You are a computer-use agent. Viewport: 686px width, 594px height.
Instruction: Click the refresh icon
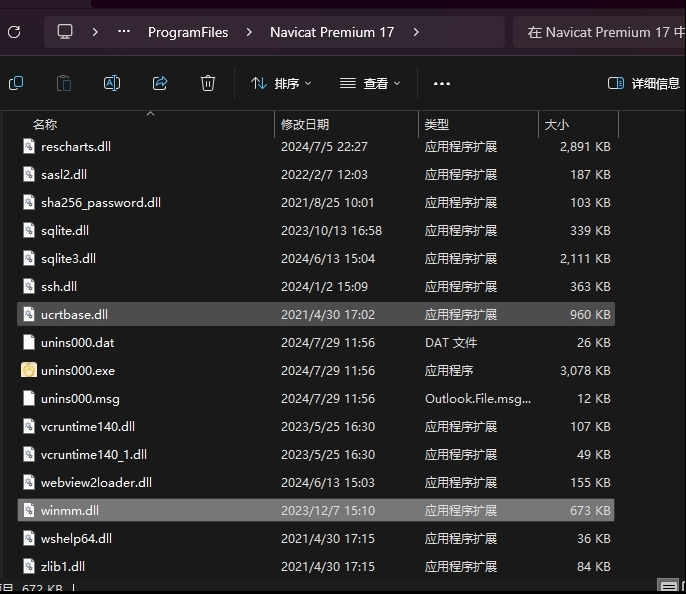[x=14, y=32]
